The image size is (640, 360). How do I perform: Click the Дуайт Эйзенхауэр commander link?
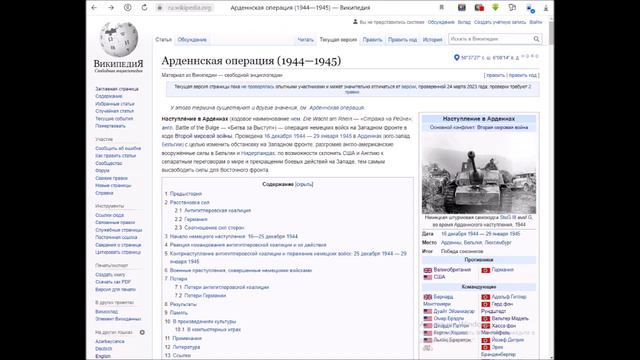[x=454, y=311]
